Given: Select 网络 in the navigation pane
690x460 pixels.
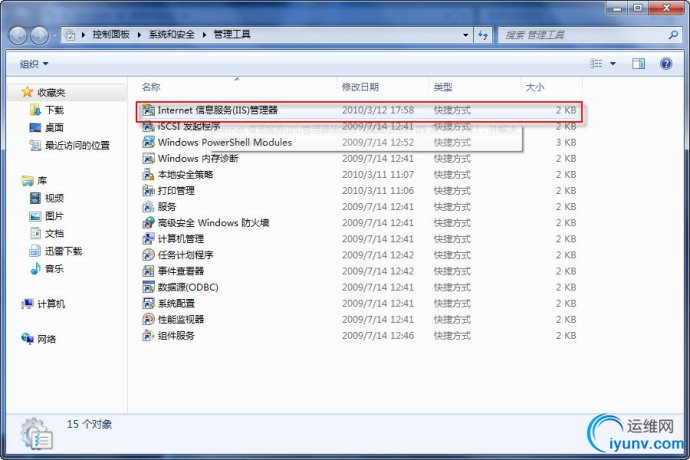Looking at the screenshot, I should point(39,339).
